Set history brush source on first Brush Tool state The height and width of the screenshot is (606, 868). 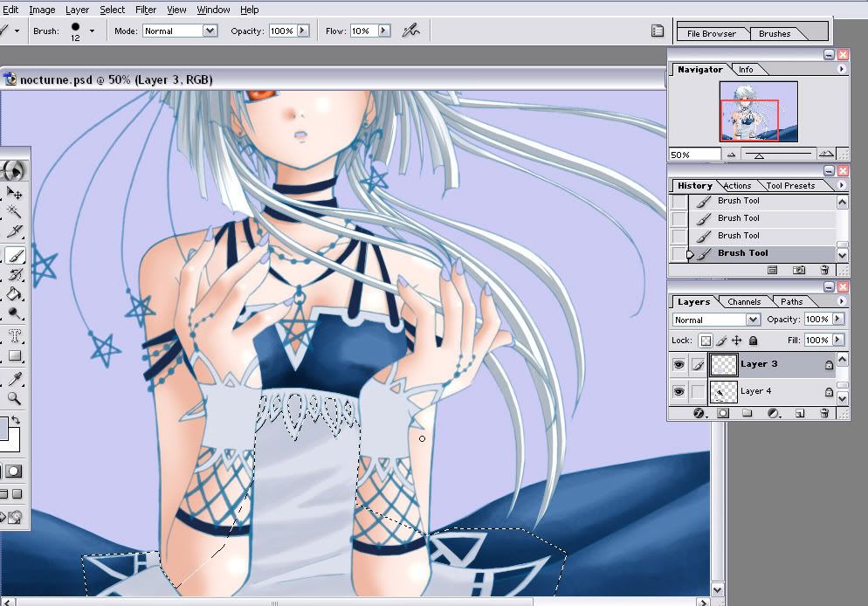679,202
